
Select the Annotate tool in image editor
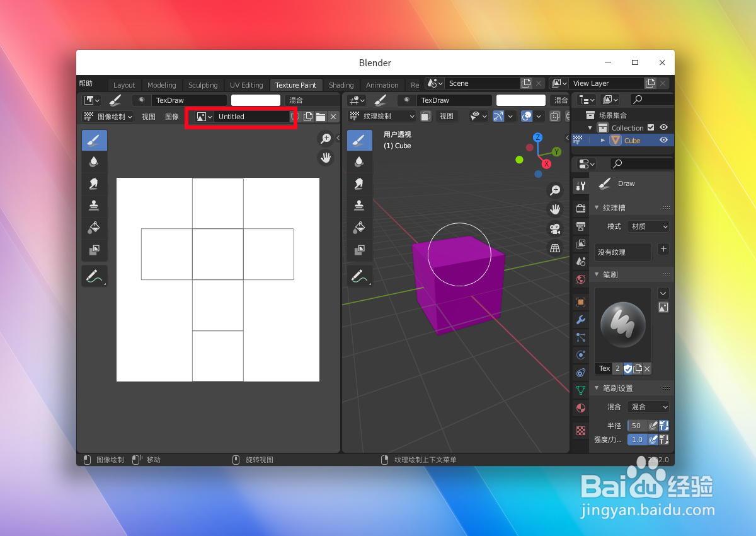94,276
